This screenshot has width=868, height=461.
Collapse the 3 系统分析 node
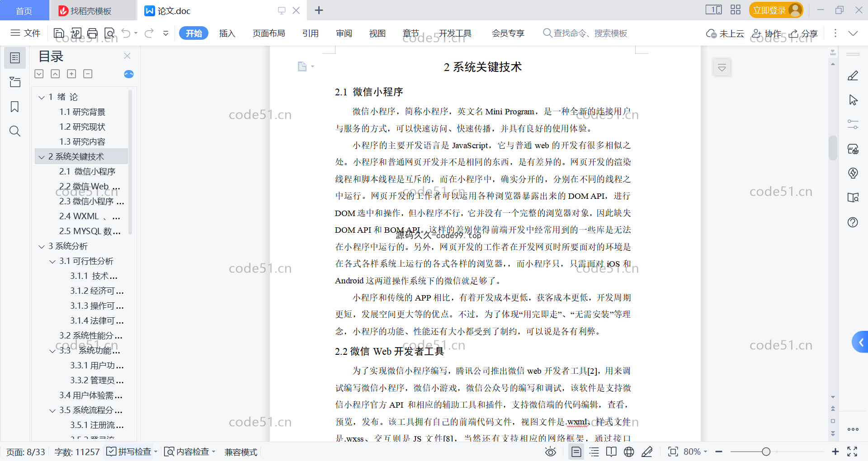42,246
